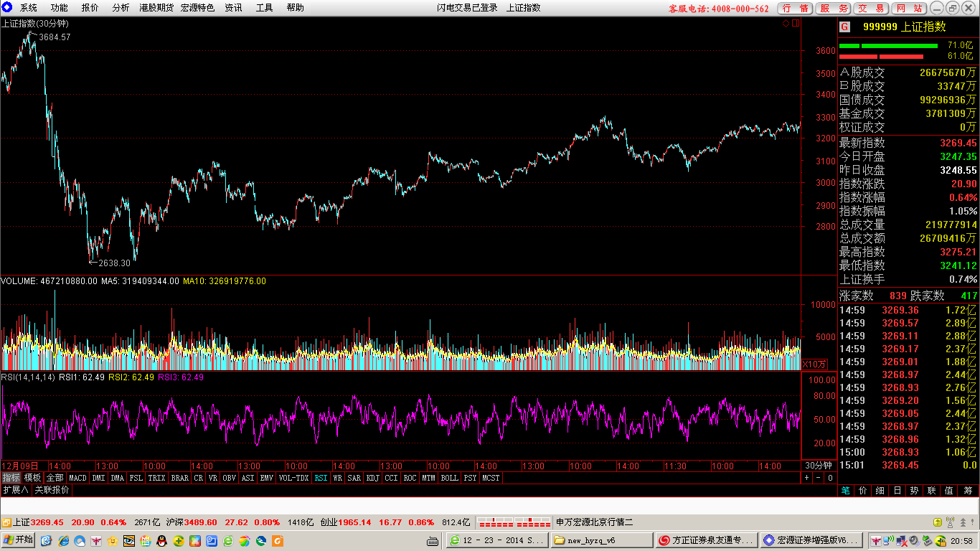Switch to 筹 tab in side panel

pyautogui.click(x=968, y=491)
